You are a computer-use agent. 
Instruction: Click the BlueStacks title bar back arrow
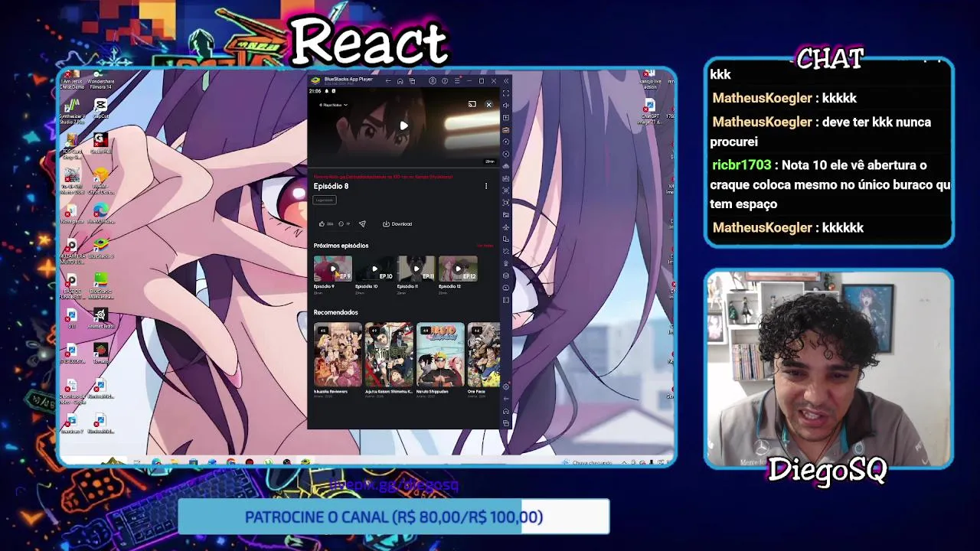(388, 81)
